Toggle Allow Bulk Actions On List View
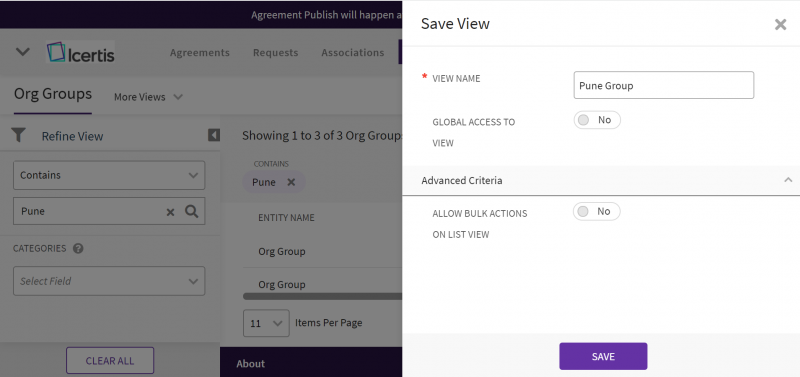Viewport: 800px width, 377px height. pyautogui.click(x=596, y=211)
